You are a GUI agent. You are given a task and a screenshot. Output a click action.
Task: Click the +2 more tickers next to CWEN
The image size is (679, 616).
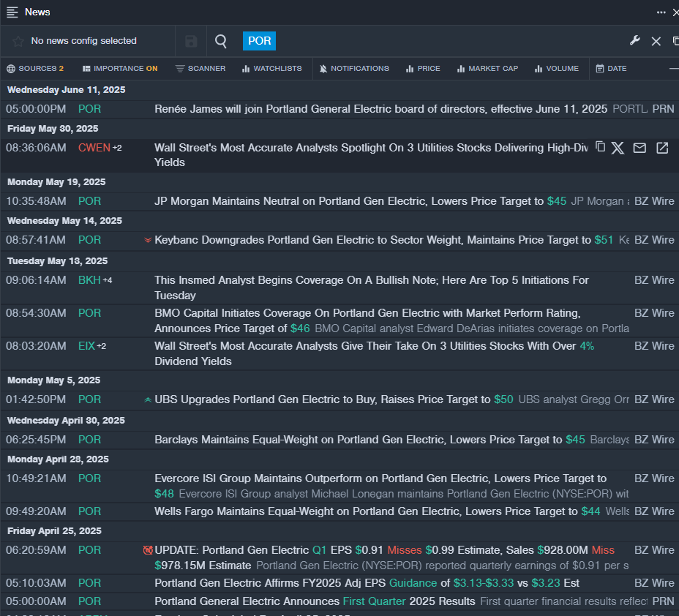coord(117,148)
